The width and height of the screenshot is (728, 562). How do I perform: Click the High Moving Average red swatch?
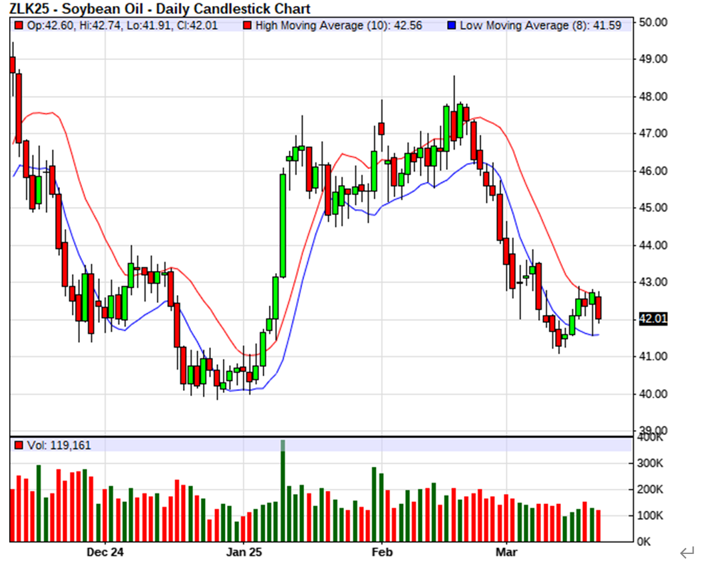coord(247,26)
